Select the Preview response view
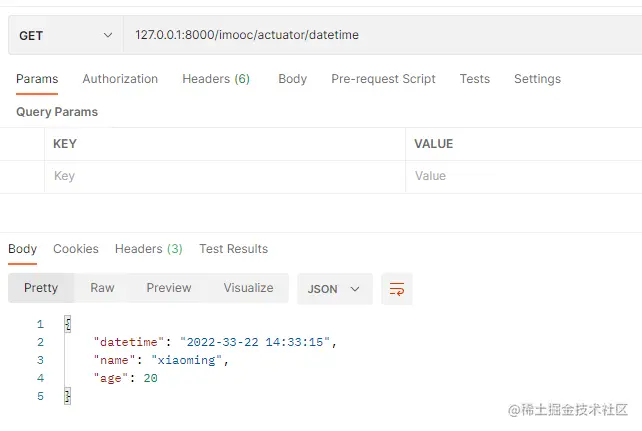The width and height of the screenshot is (642, 431). 168,288
